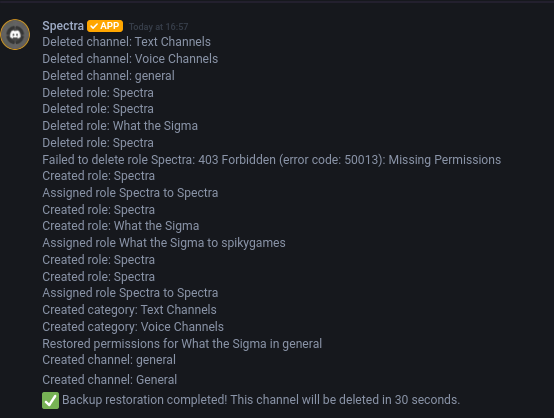
Task: Select the 'Created role: What the Sigma' line
Action: [121, 226]
